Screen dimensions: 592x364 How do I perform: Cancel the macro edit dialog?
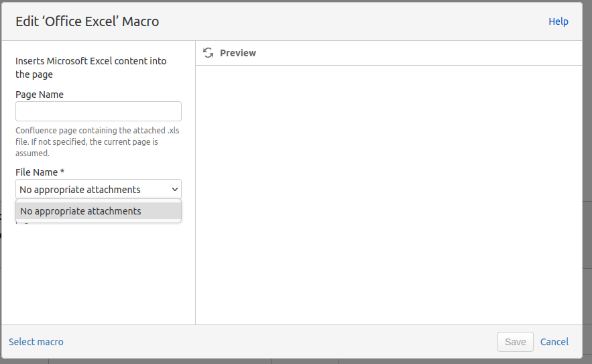[x=554, y=342]
